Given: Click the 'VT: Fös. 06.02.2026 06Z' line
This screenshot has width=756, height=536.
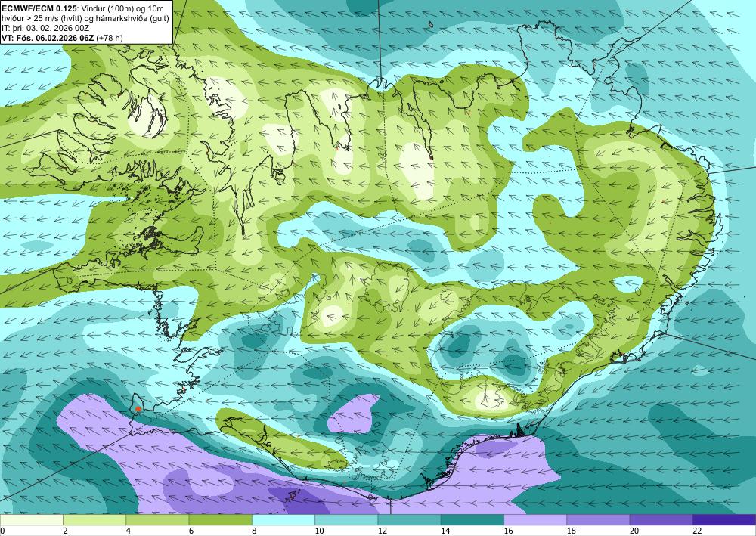Looking at the screenshot, I should click(x=62, y=38).
